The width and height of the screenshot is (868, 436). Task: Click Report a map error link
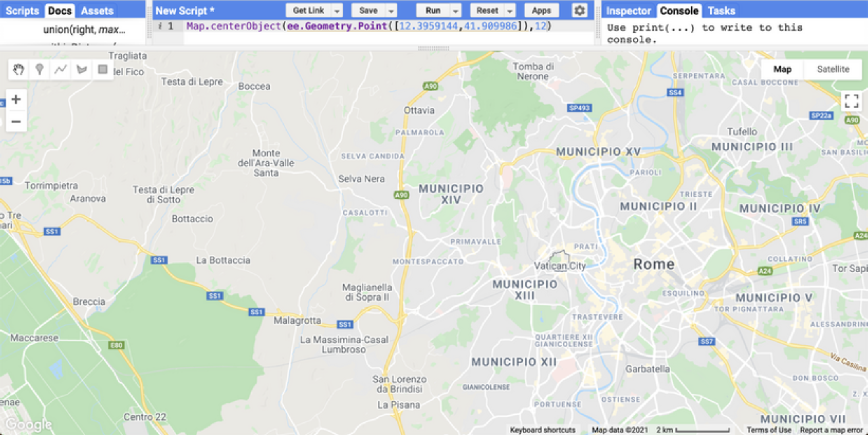click(x=831, y=430)
